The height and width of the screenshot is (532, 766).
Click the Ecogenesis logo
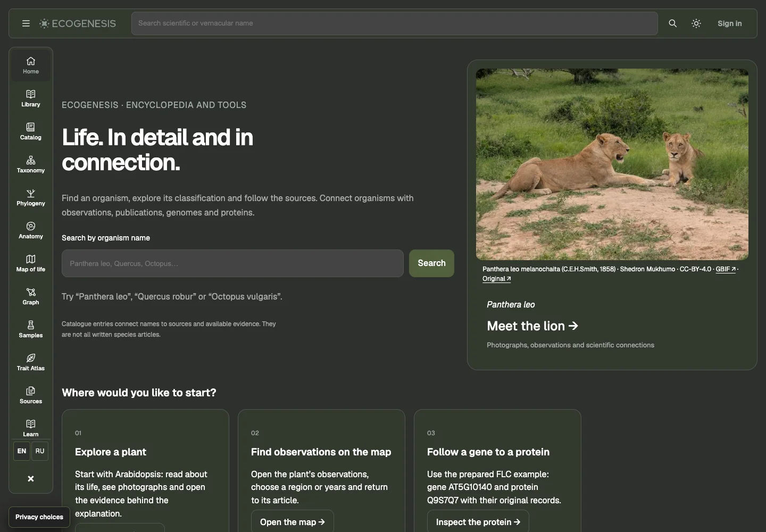(78, 23)
